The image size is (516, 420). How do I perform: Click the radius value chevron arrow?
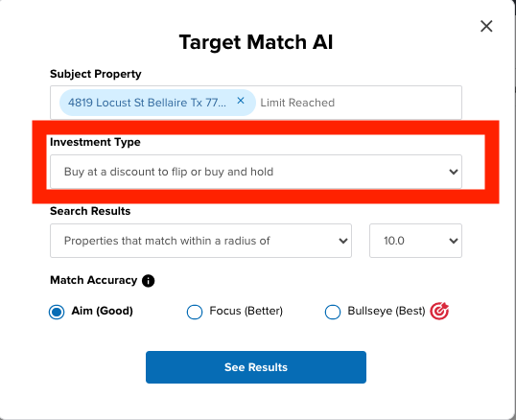pos(454,241)
